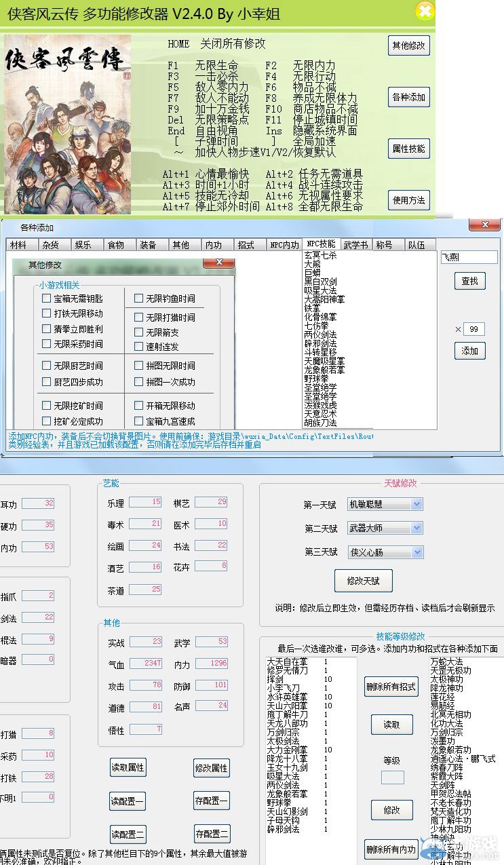The image size is (504, 865).
Task: Check 无限挖矿时间 option
Action: (x=73, y=406)
